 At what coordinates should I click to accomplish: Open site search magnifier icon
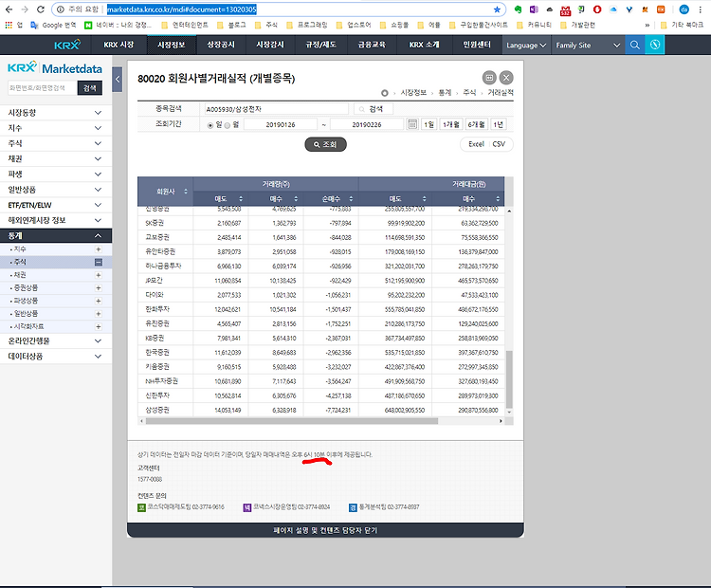point(635,45)
